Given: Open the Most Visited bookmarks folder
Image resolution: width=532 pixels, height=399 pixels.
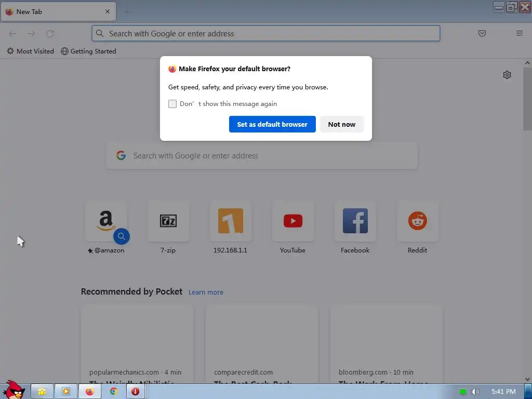Looking at the screenshot, I should (x=30, y=51).
